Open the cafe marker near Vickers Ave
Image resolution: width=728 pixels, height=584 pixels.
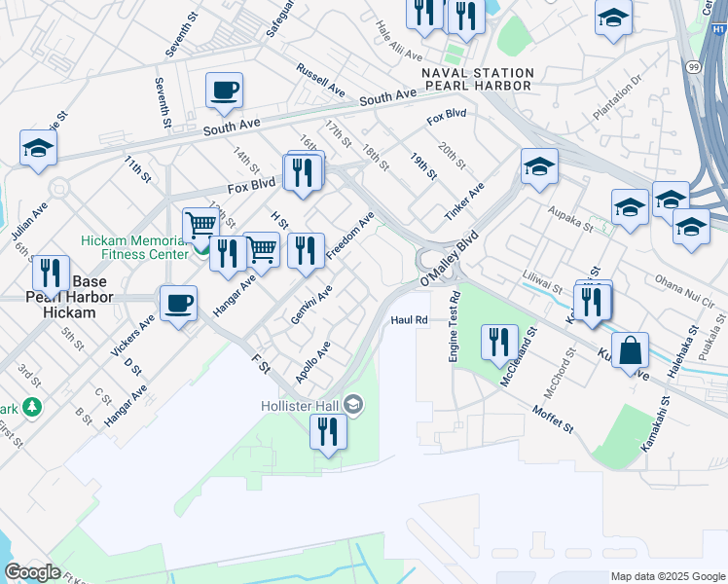click(x=178, y=306)
